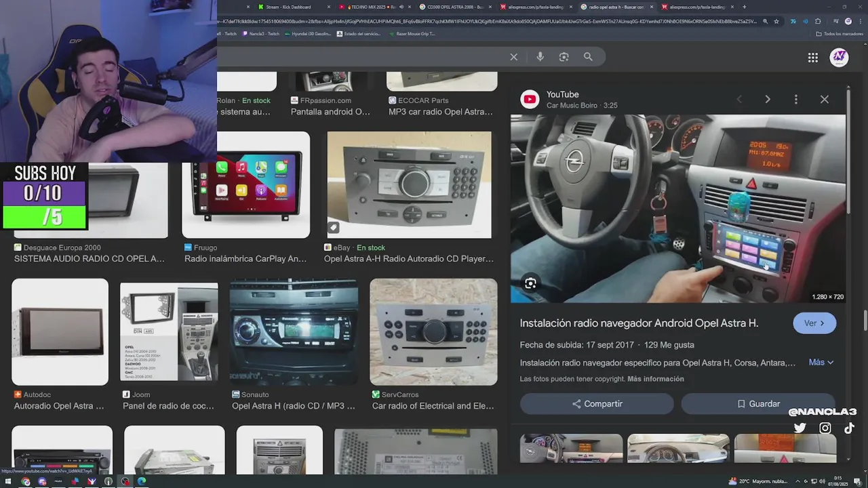Click the YouTube logo in preview panel
The image size is (868, 488).
point(530,100)
